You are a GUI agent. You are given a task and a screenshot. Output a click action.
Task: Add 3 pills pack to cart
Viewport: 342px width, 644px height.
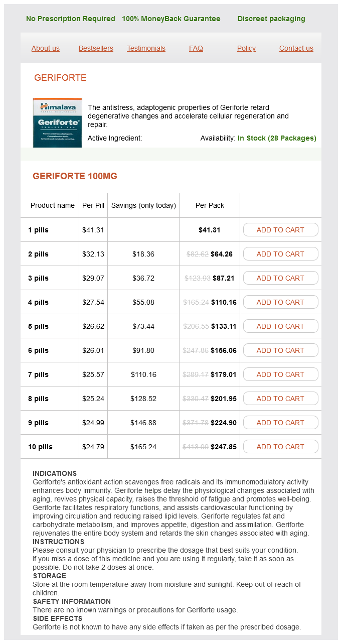[280, 278]
